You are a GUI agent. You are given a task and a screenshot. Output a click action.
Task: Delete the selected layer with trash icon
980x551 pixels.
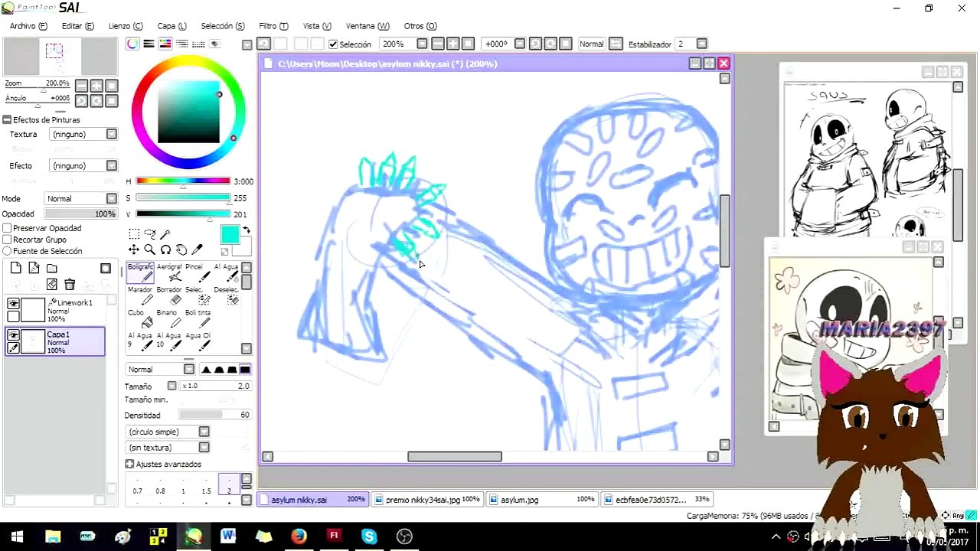[x=70, y=285]
